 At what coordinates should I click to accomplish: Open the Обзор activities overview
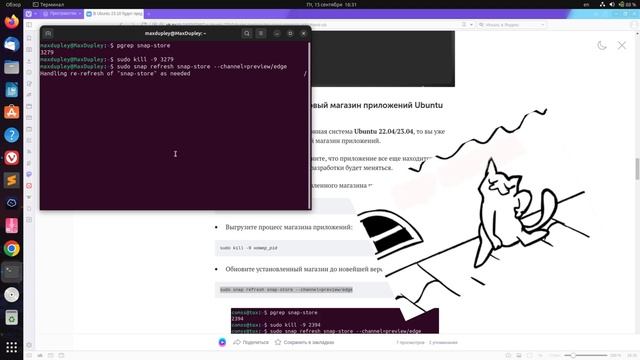point(13,4)
